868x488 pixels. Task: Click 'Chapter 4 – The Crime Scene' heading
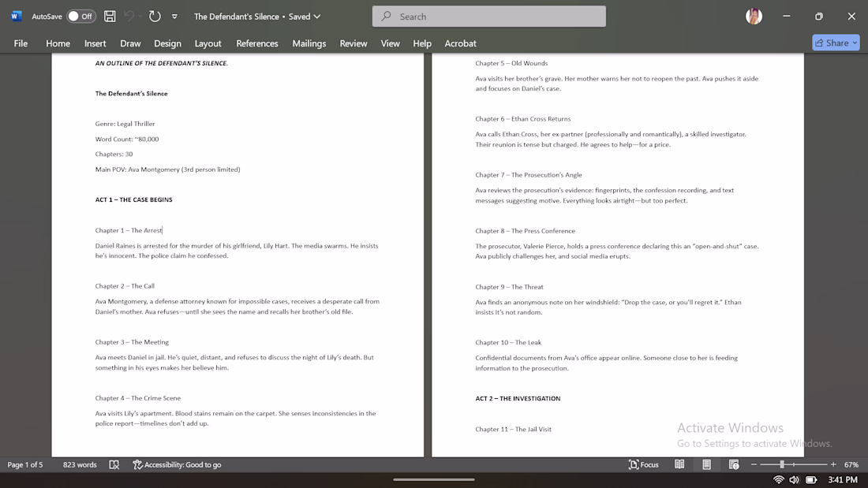pos(138,398)
